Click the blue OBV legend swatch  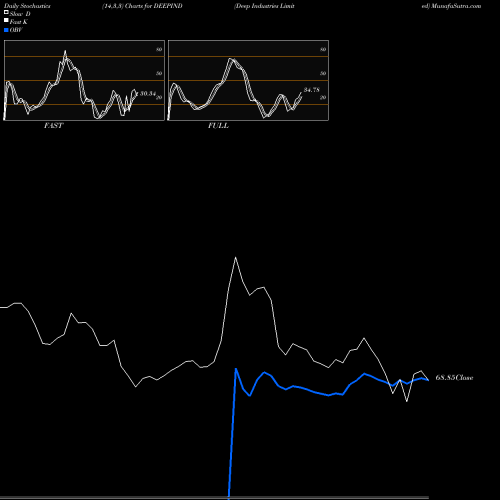click(6, 30)
